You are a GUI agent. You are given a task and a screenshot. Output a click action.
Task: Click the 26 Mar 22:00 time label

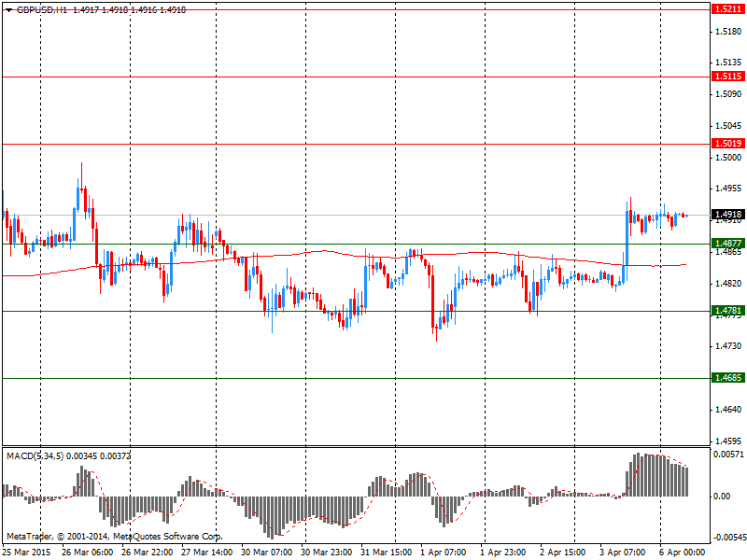pyautogui.click(x=148, y=553)
